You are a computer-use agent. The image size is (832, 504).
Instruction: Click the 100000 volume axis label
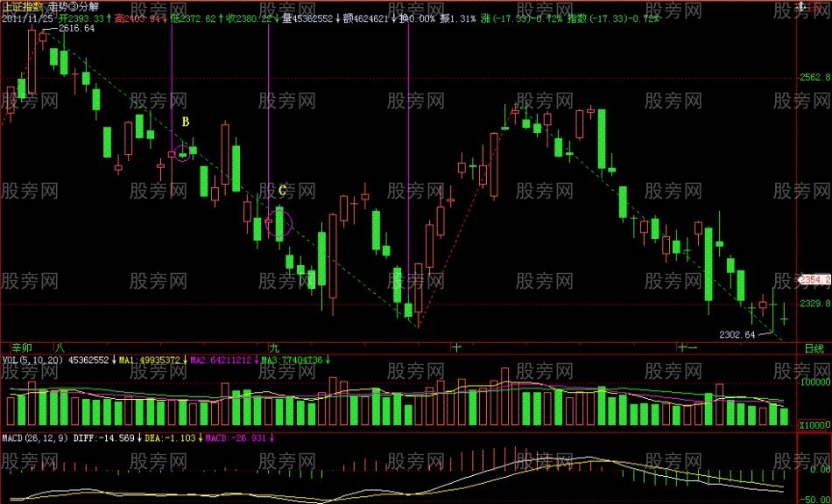pos(815,382)
